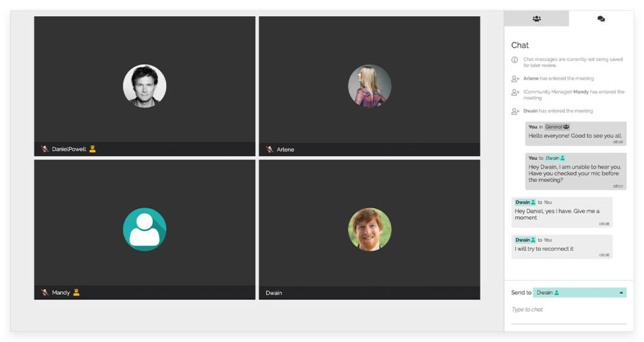Click the General channel tag in message

(x=557, y=127)
